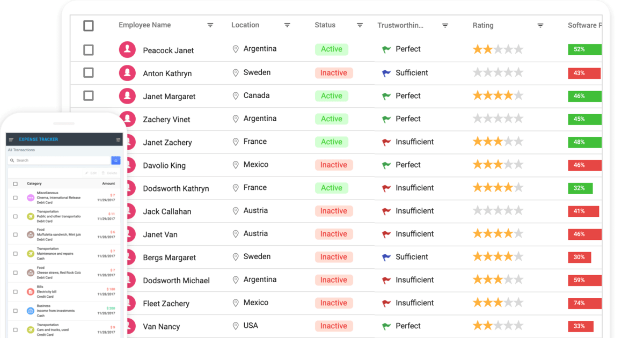Image resolution: width=644 pixels, height=338 pixels.
Task: Open the Employee Name column filter
Action: pyautogui.click(x=210, y=25)
